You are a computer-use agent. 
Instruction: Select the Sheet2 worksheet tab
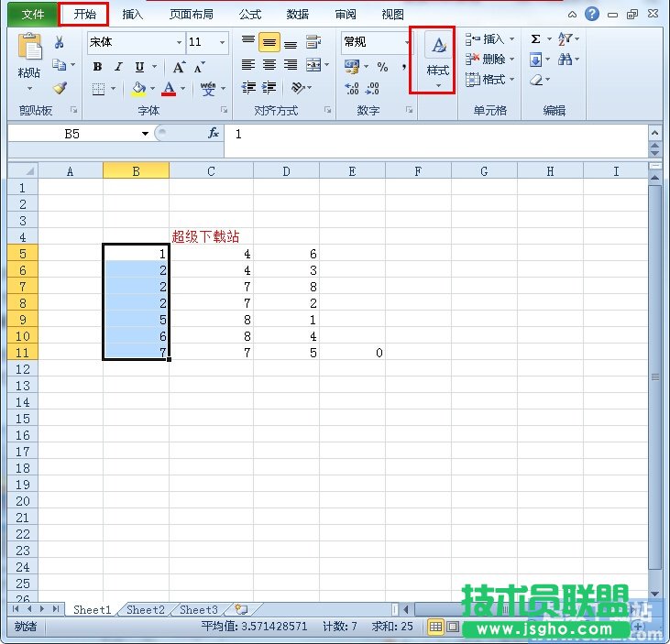(x=146, y=609)
